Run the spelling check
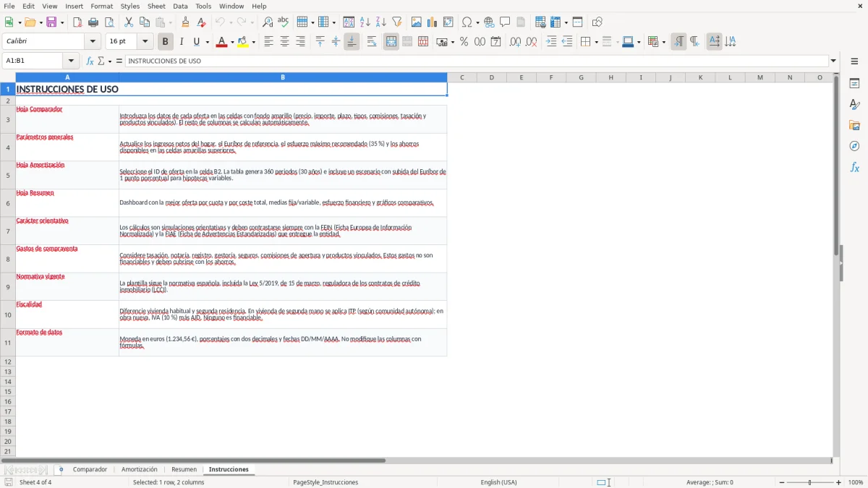The image size is (868, 488). (284, 22)
